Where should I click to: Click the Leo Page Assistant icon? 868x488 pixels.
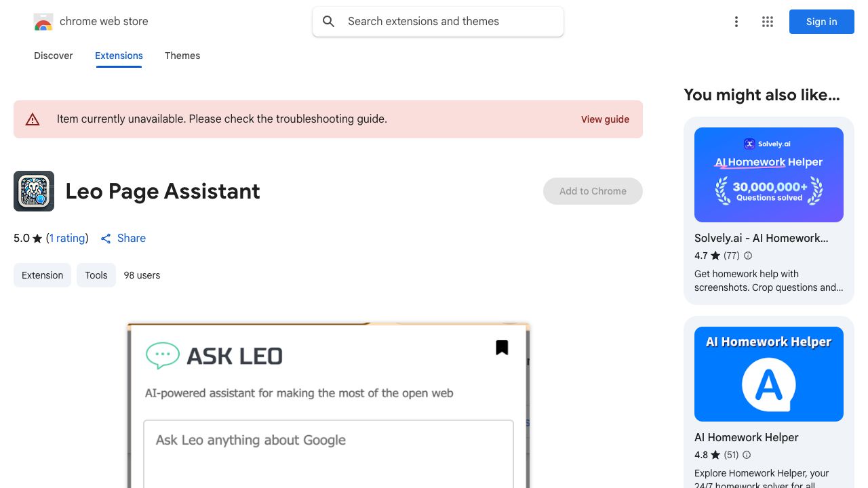[x=34, y=191]
